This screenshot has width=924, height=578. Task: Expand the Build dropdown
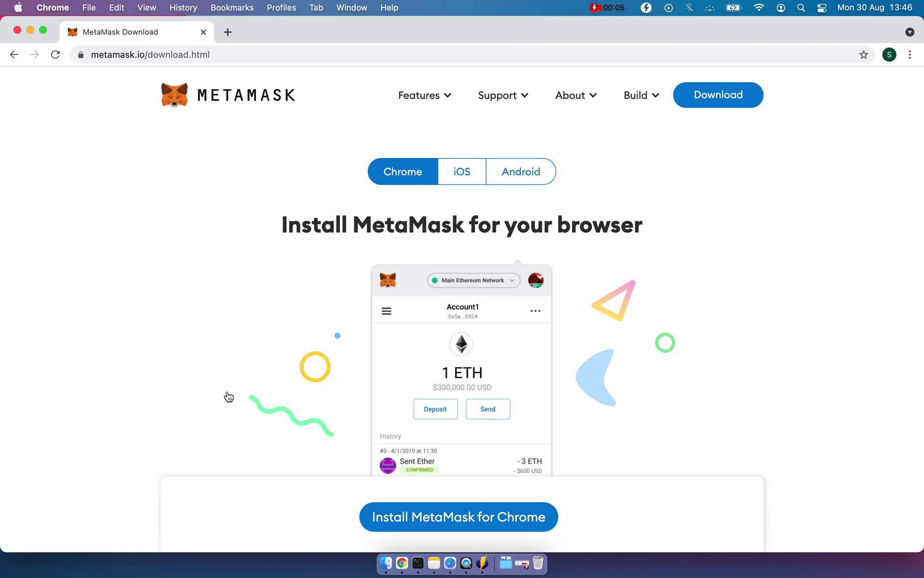tap(641, 95)
